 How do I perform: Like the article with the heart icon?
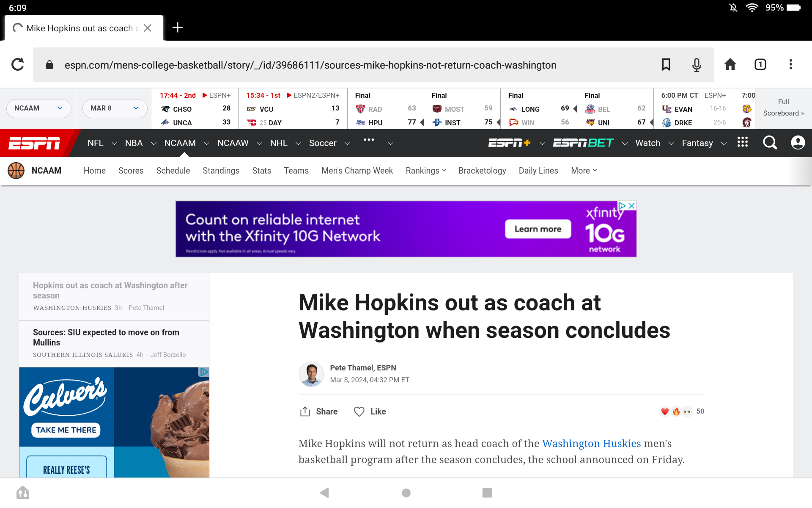pos(359,411)
